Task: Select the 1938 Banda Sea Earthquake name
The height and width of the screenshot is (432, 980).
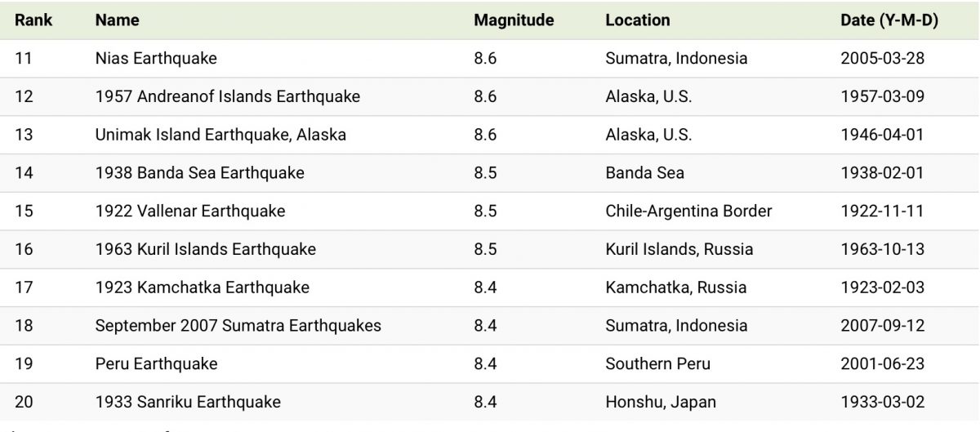Action: click(199, 173)
